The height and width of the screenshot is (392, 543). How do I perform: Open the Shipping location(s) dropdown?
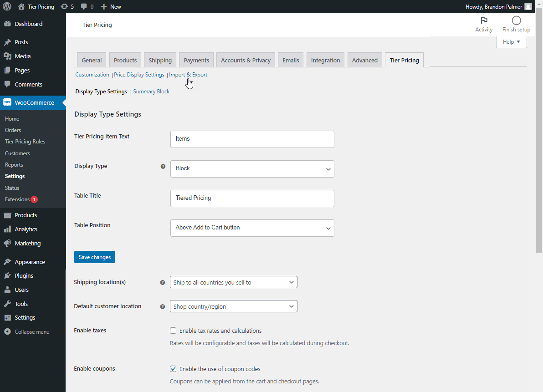point(233,282)
